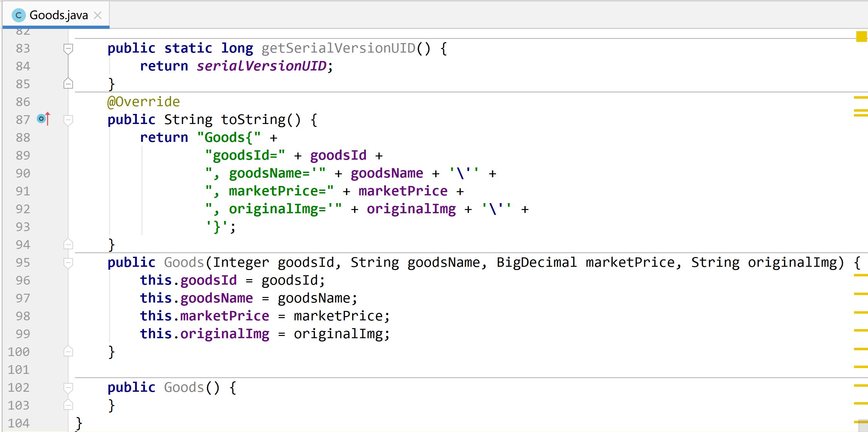Click line number 95 in gutter
868x432 pixels.
[23, 262]
